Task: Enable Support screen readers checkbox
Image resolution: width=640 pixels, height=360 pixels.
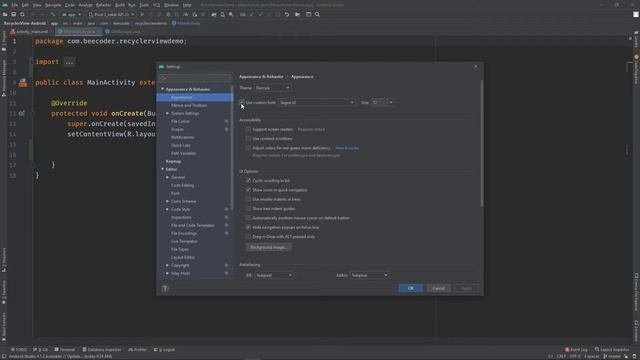Action: click(x=248, y=129)
